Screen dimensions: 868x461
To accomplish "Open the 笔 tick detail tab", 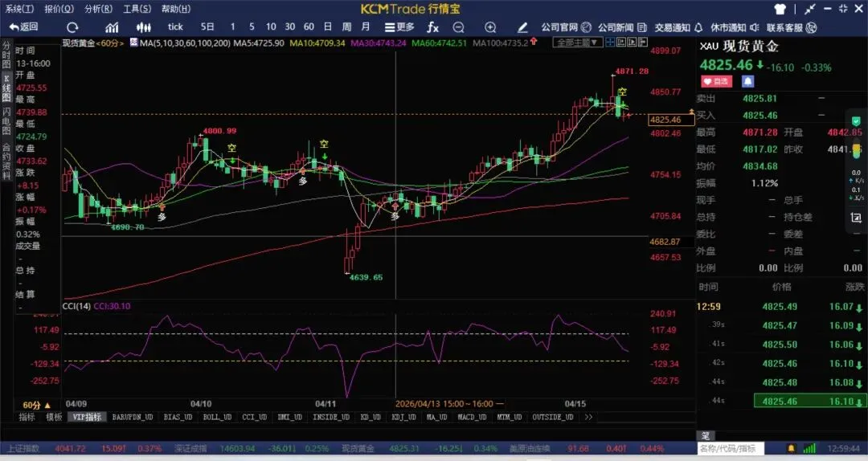I will point(706,435).
